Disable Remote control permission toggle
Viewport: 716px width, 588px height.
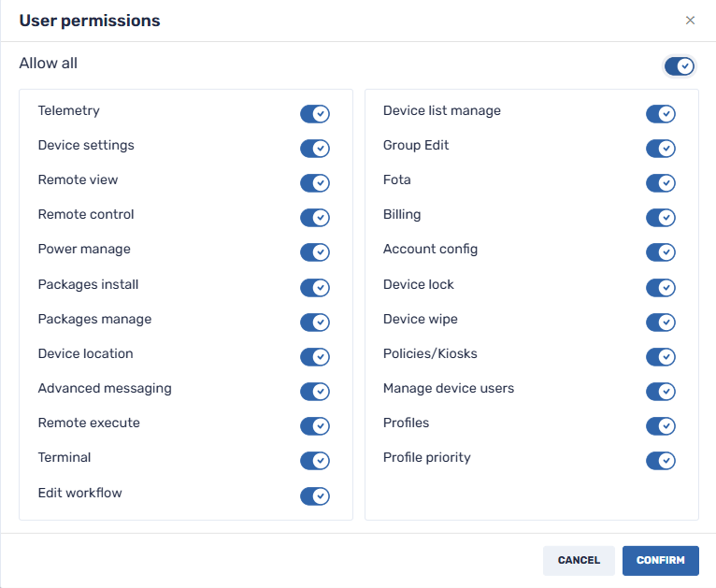[315, 218]
